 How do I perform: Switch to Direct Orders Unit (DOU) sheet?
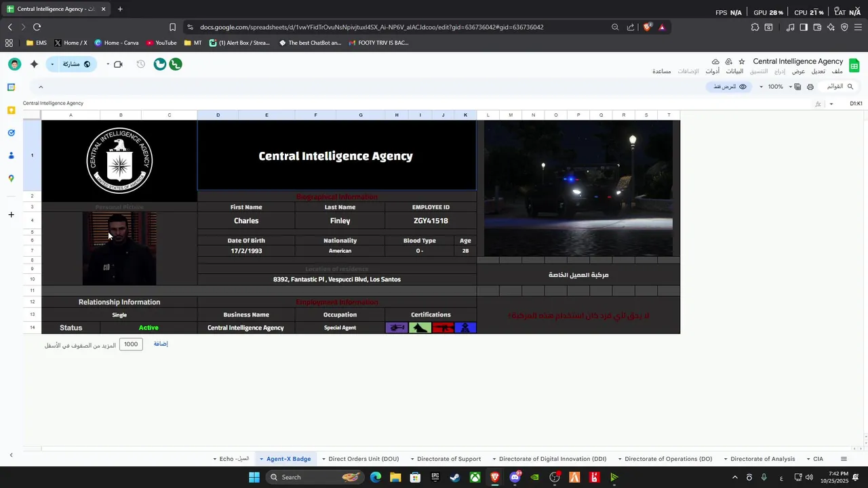[363, 460]
